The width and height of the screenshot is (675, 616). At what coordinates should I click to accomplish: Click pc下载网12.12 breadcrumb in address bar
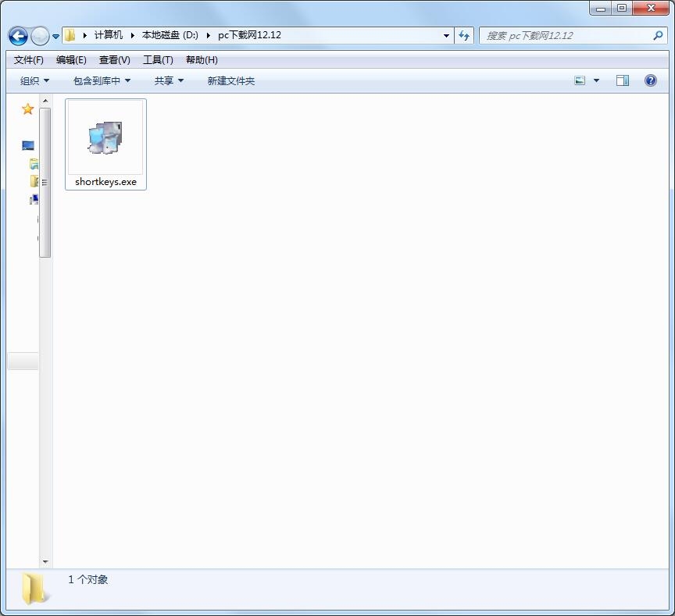click(x=249, y=35)
